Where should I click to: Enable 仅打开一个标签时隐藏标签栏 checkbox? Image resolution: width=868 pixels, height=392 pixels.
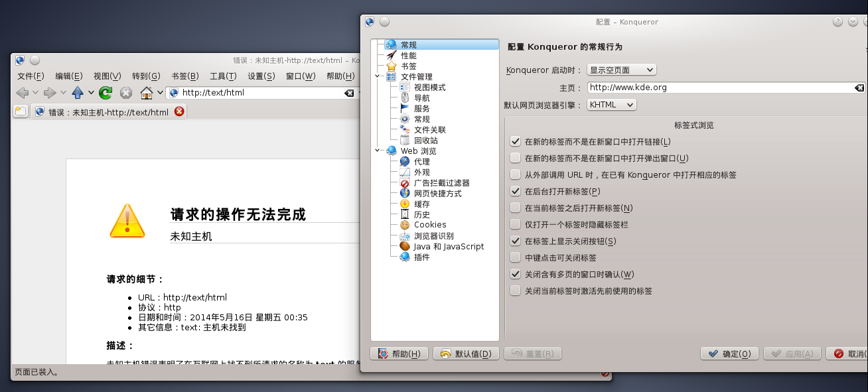click(x=515, y=225)
